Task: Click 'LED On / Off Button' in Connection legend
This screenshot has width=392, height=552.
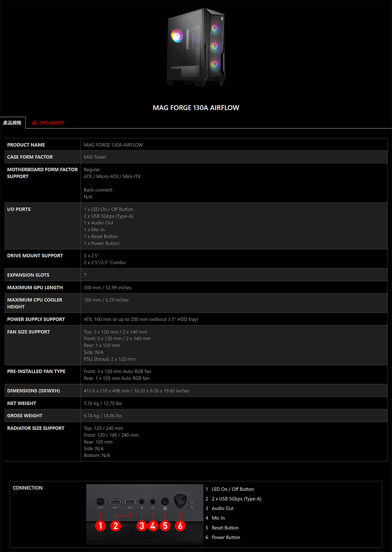Action: pos(233,489)
